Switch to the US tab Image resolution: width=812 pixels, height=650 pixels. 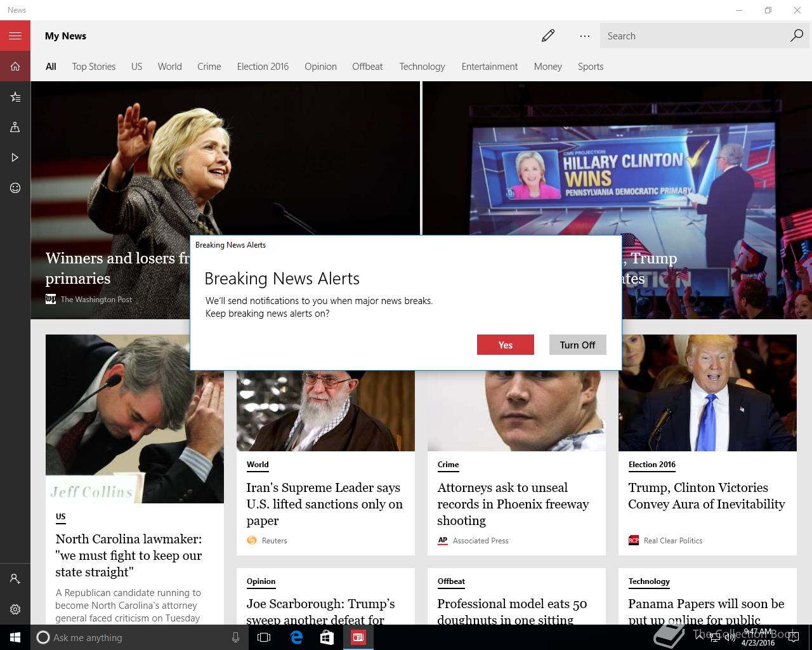[x=136, y=67]
